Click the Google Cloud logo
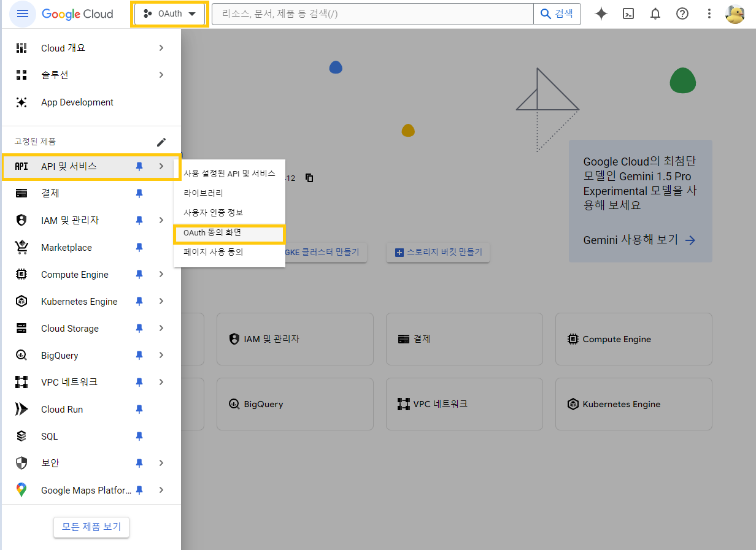 [x=78, y=14]
